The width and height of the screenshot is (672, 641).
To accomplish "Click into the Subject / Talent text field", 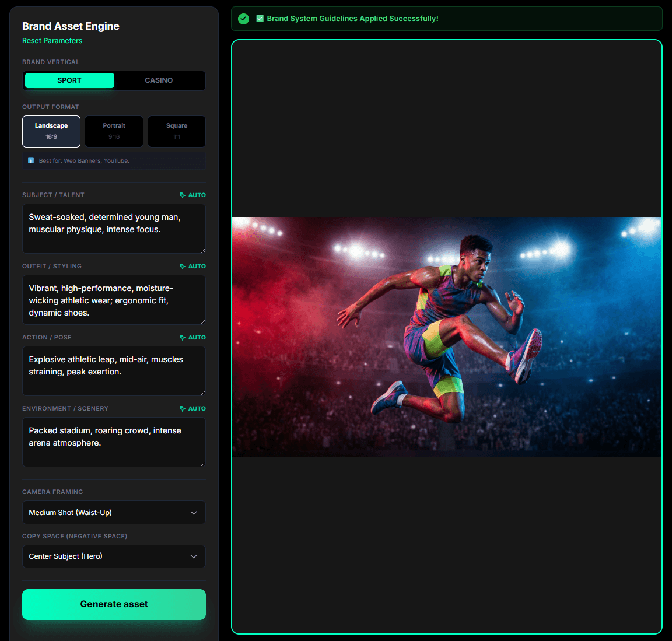I will pos(114,229).
